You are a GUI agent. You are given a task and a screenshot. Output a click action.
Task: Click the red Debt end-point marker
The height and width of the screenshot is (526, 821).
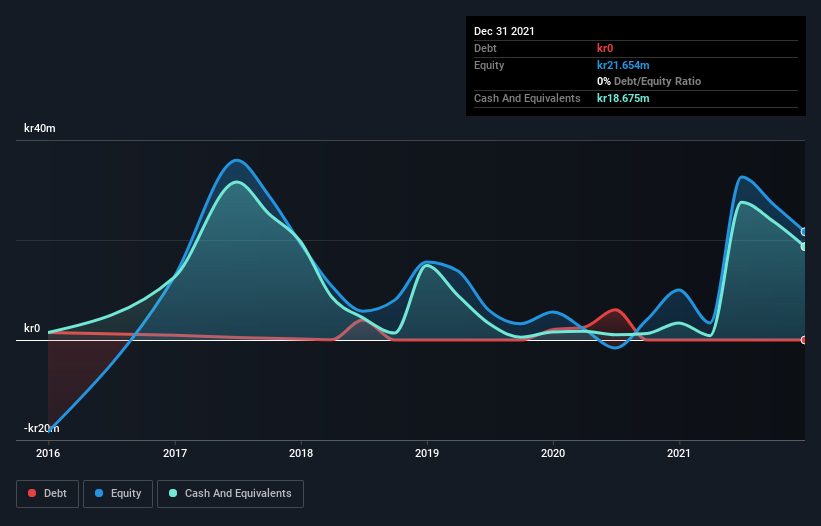click(x=804, y=340)
